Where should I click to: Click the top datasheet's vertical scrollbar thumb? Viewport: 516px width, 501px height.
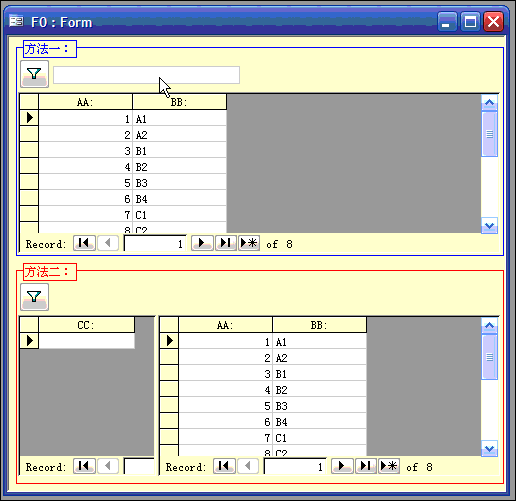pyautogui.click(x=489, y=134)
